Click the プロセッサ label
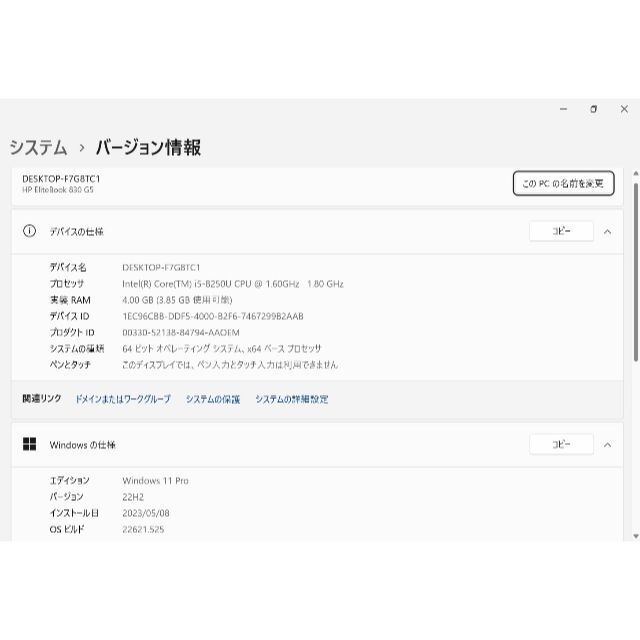This screenshot has width=640, height=640. (x=67, y=284)
